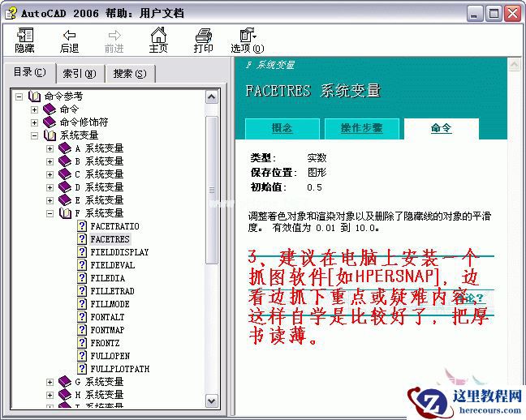Expand the A 系统变量 node
This screenshot has width=526, height=420.
tap(50, 149)
